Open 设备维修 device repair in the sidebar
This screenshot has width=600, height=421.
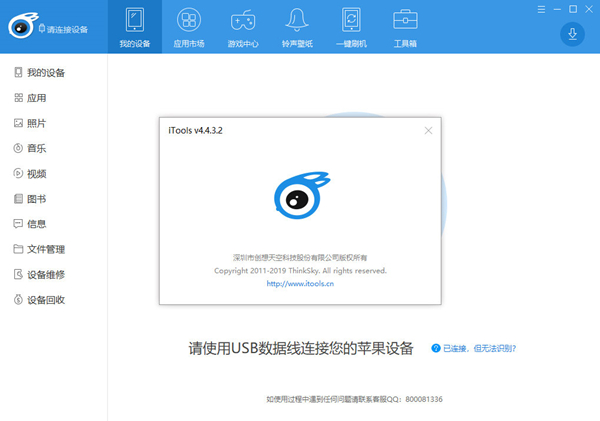click(39, 274)
